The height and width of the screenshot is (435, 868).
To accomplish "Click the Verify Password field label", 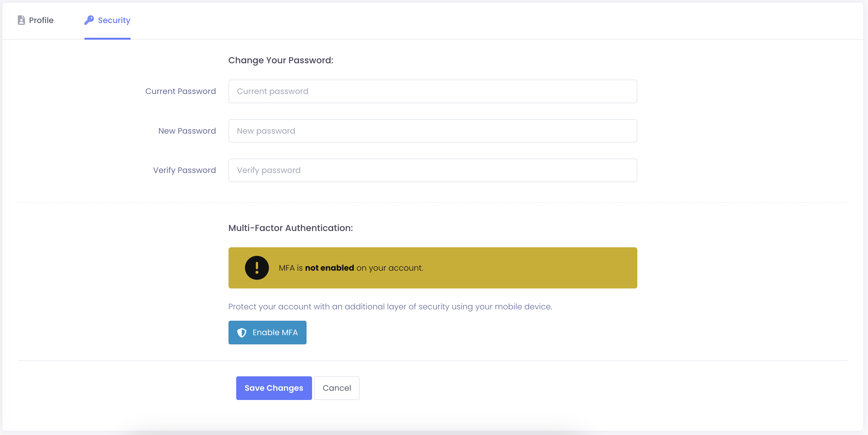I will (x=184, y=170).
